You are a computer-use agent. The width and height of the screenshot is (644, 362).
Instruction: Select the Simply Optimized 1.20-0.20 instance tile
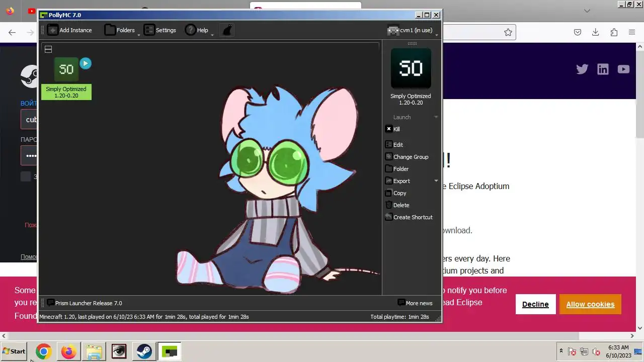66,78
